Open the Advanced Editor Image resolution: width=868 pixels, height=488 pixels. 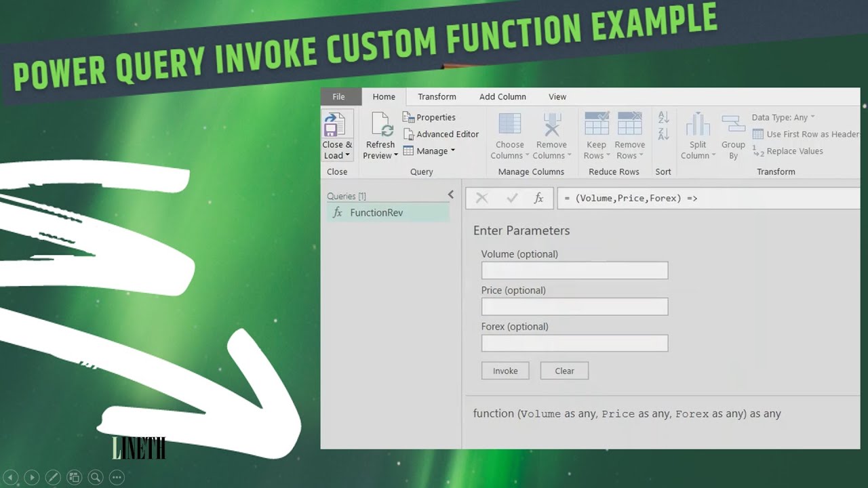441,134
